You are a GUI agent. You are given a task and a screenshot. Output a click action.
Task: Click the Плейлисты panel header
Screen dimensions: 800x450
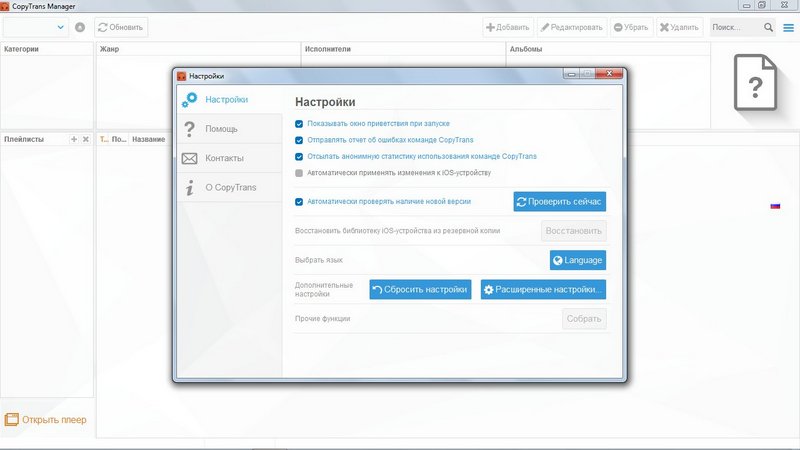coord(24,139)
